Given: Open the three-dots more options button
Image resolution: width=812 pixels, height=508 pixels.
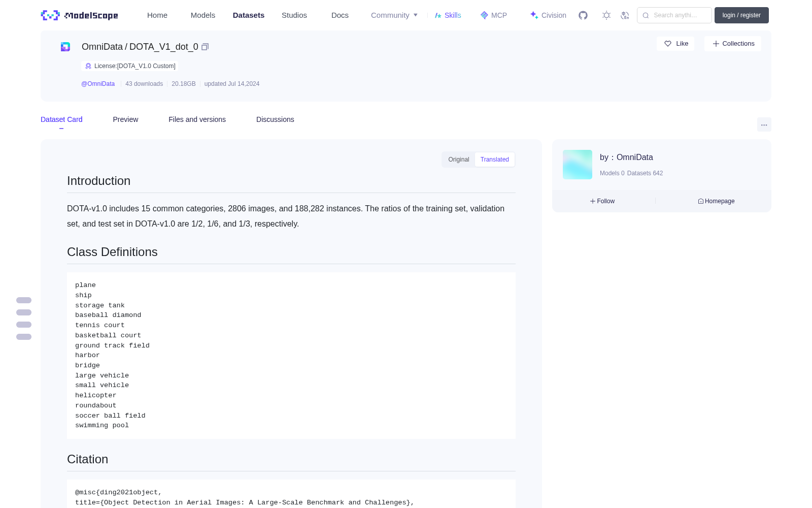Looking at the screenshot, I should coord(764,124).
